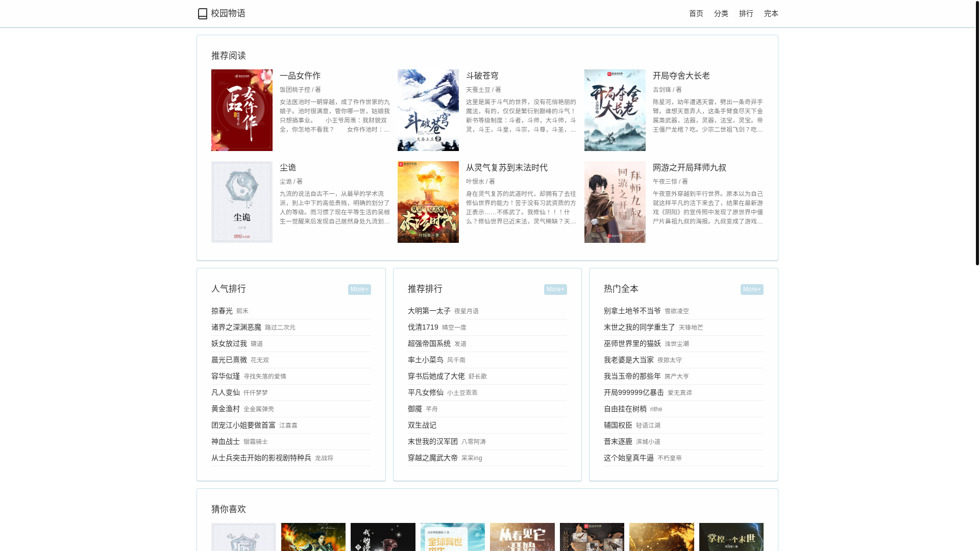This screenshot has width=980, height=551.
Task: Open the 一品女仵作 book cover
Action: click(x=242, y=110)
